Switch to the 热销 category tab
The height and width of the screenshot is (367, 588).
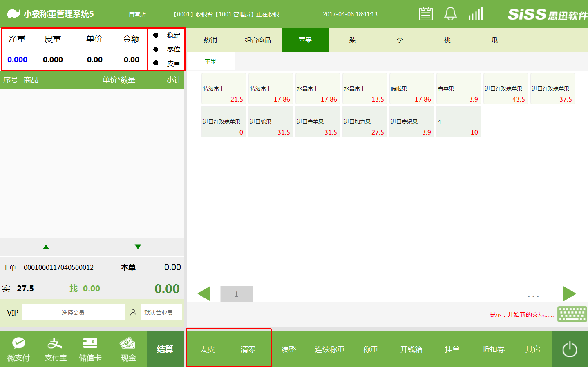(x=211, y=40)
